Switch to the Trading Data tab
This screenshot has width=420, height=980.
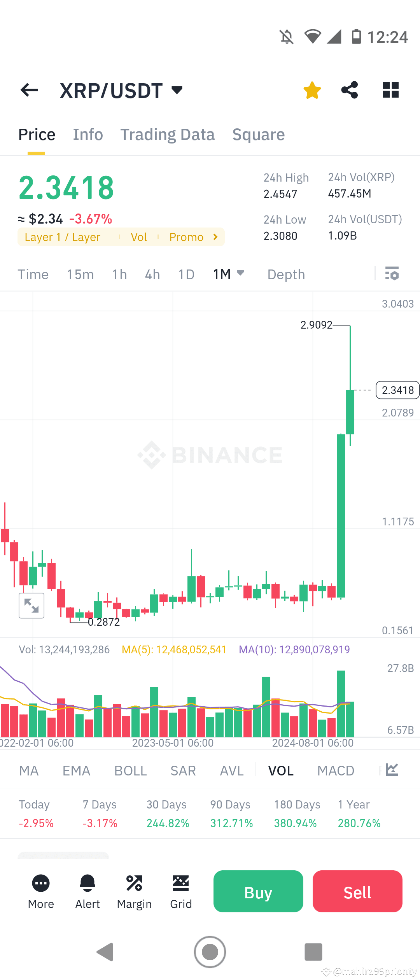tap(168, 134)
